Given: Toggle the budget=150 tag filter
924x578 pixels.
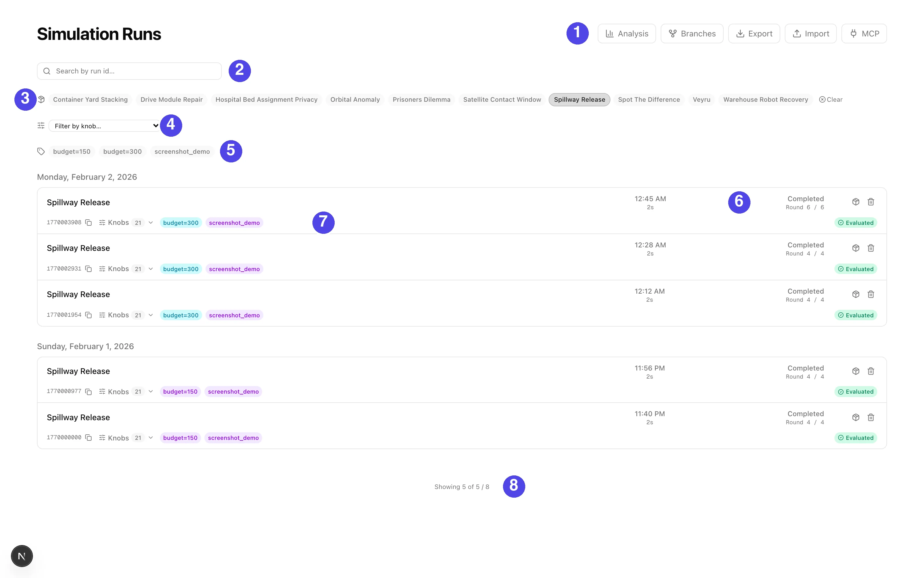Looking at the screenshot, I should point(72,151).
